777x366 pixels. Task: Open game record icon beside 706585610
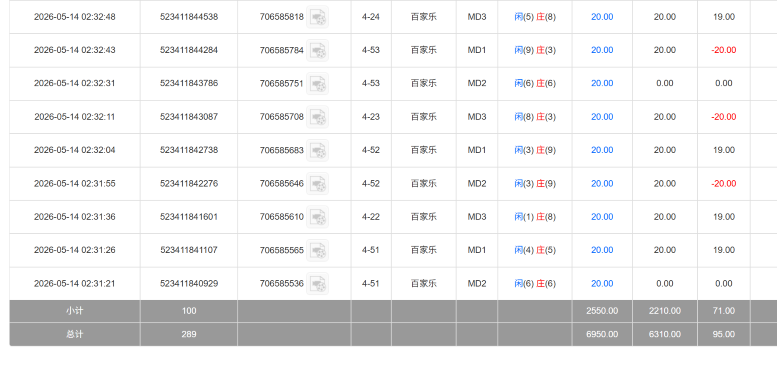coord(317,216)
